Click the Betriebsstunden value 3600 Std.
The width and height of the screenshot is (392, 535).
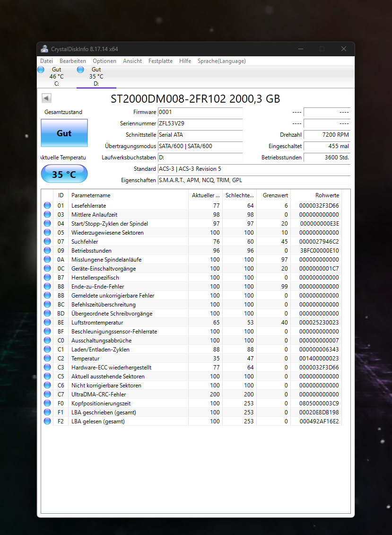[x=327, y=158]
